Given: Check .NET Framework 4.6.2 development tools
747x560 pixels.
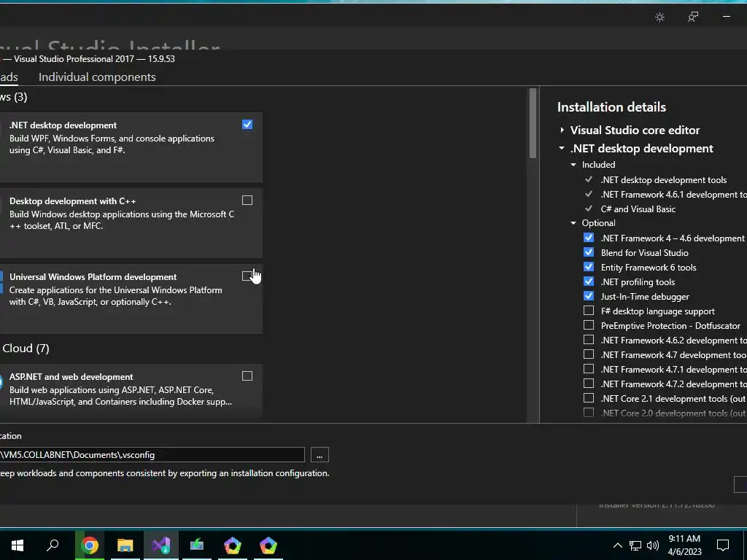Looking at the screenshot, I should pos(589,340).
